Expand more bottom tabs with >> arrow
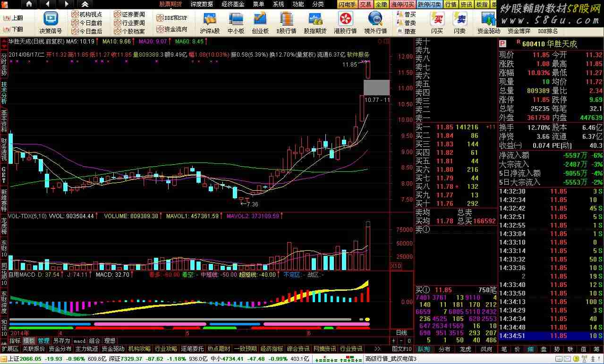Screen dimensions: 604x364 point(377,349)
